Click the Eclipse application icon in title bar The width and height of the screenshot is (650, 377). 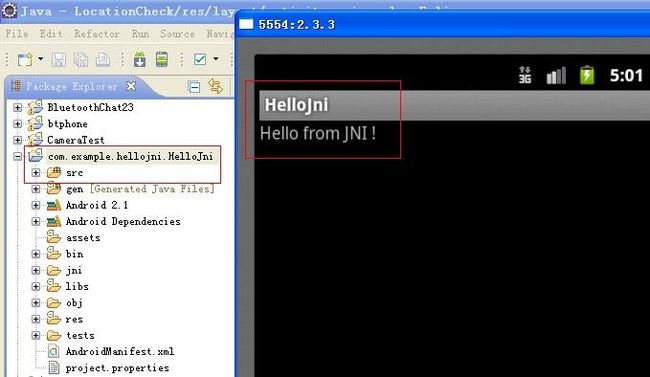coord(9,11)
